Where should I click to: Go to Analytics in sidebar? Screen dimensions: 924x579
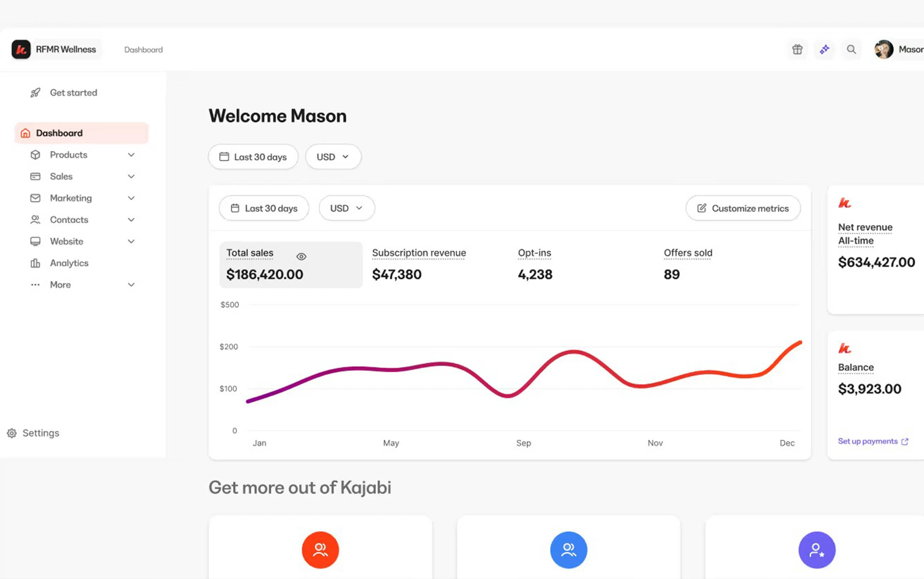tap(69, 263)
